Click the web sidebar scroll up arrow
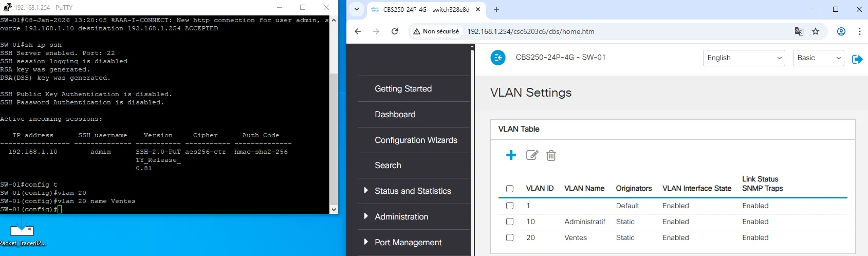Viewport: 868px width, 256px height. point(472,46)
